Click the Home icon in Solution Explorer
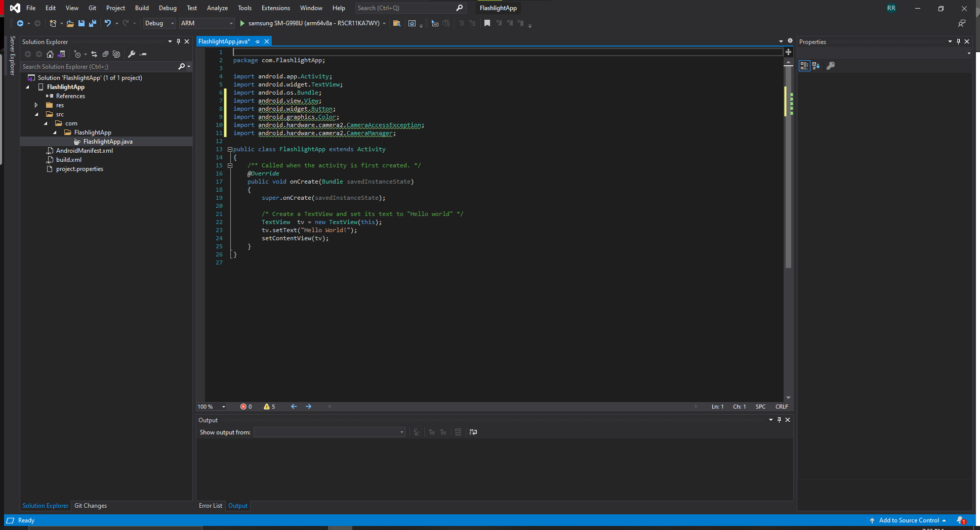Viewport: 980px width, 530px height. pos(50,54)
